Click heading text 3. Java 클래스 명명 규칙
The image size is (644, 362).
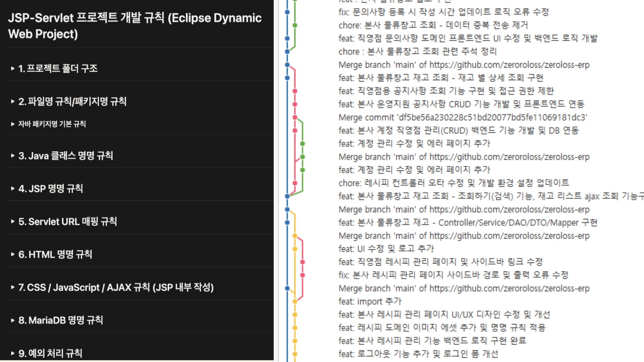tap(66, 156)
